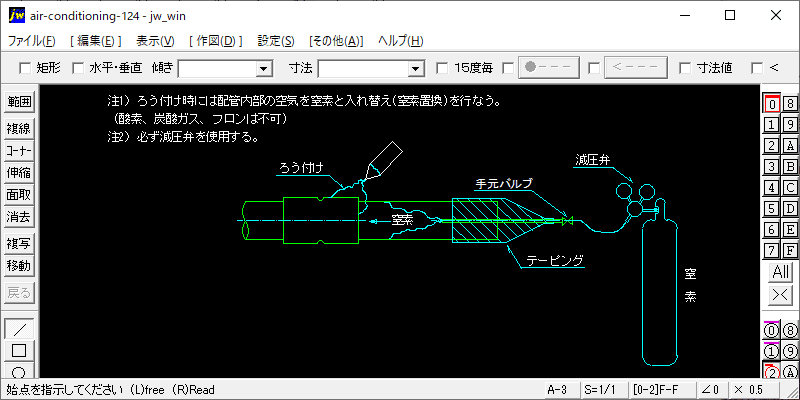Viewport: 800px width, 400px height.
Task: Select layer A button
Action: click(x=790, y=145)
